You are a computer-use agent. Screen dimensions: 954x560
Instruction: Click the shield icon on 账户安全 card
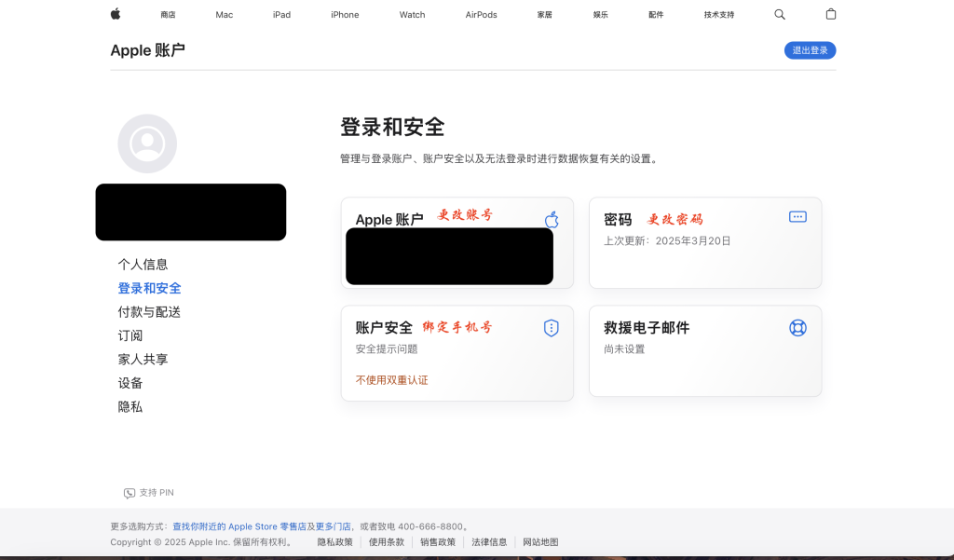(x=551, y=328)
